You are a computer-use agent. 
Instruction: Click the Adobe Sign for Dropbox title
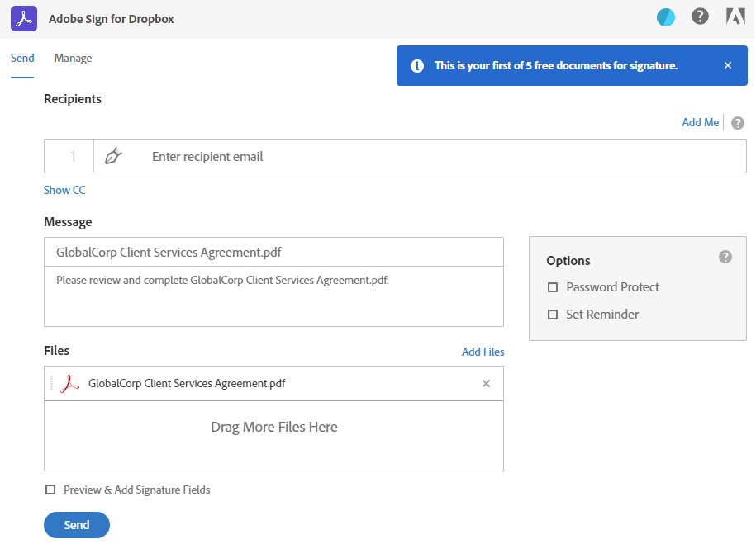(x=112, y=19)
